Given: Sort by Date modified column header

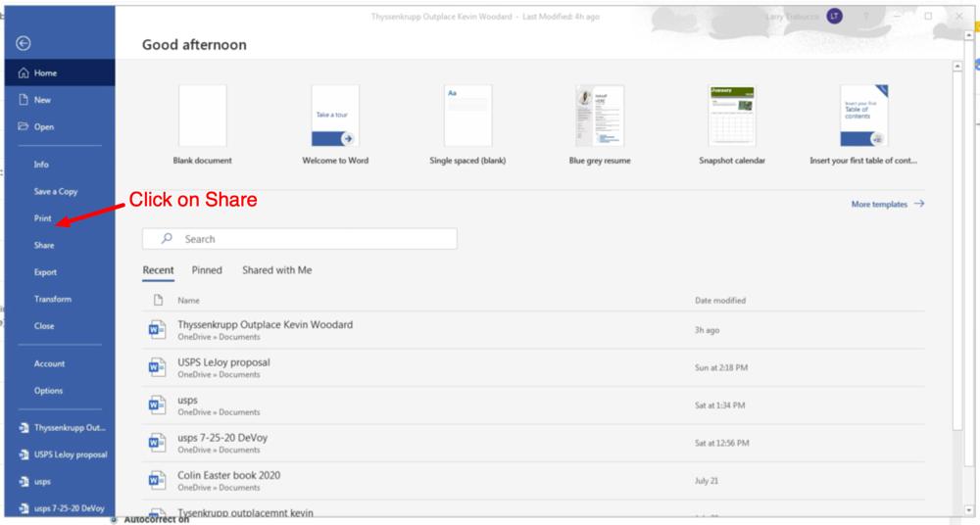Looking at the screenshot, I should point(720,301).
